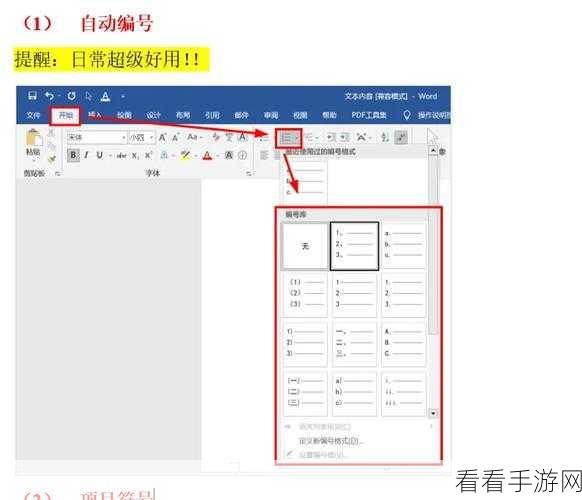
Task: Open the PDF工具集 tab
Action: click(369, 115)
